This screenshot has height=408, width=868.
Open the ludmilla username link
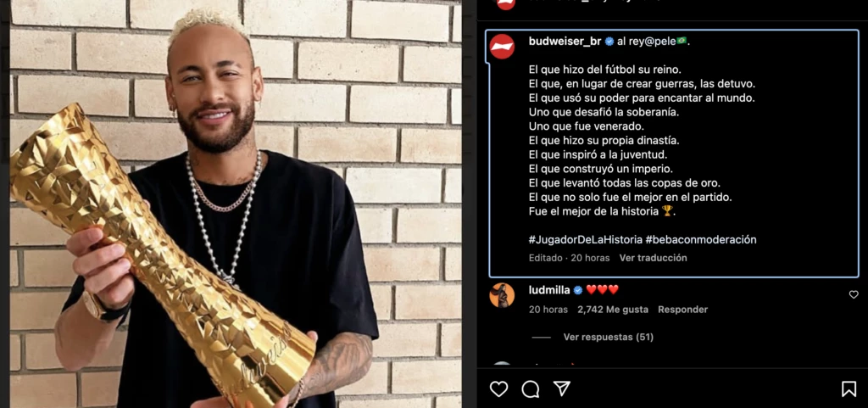[x=549, y=289]
